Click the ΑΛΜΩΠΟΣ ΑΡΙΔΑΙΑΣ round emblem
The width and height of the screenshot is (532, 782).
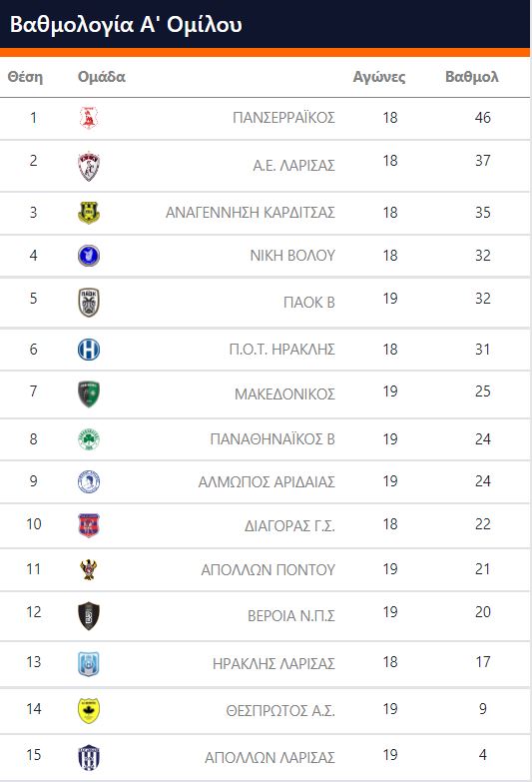[x=89, y=481]
